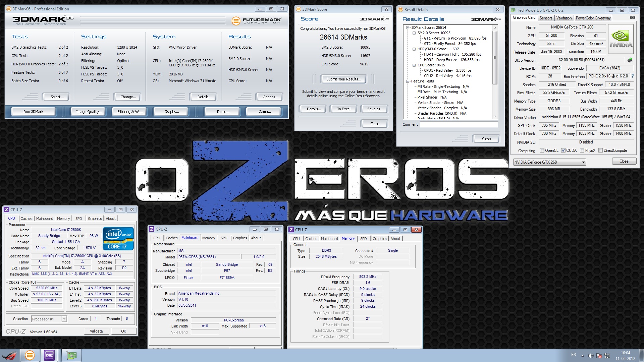Click the Comment input field
Image resolution: width=644 pixels, height=362 pixels.
click(x=459, y=124)
